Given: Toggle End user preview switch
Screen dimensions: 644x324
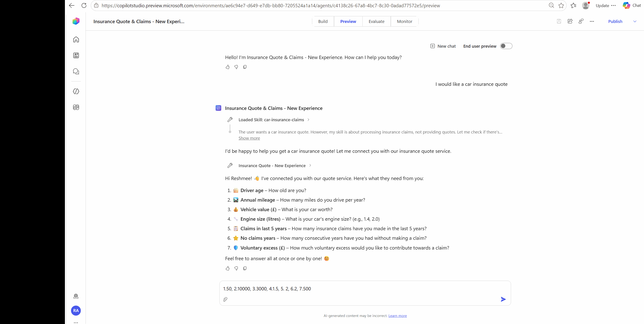Looking at the screenshot, I should coord(506,46).
